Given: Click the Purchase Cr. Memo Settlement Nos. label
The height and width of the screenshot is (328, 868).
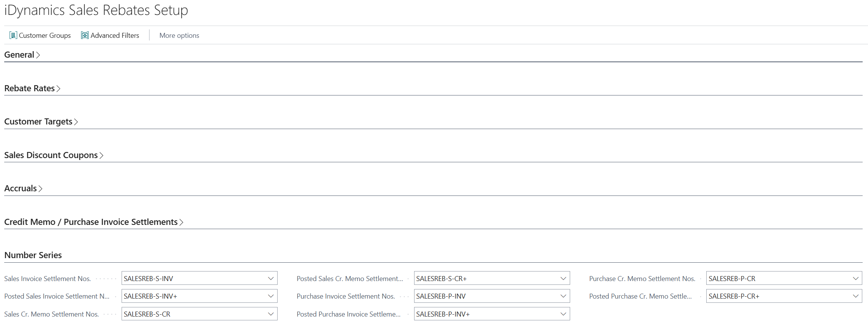Looking at the screenshot, I should pos(642,279).
